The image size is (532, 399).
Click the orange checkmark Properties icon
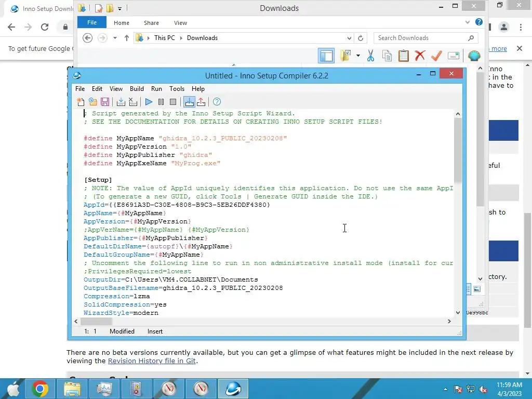click(x=436, y=55)
